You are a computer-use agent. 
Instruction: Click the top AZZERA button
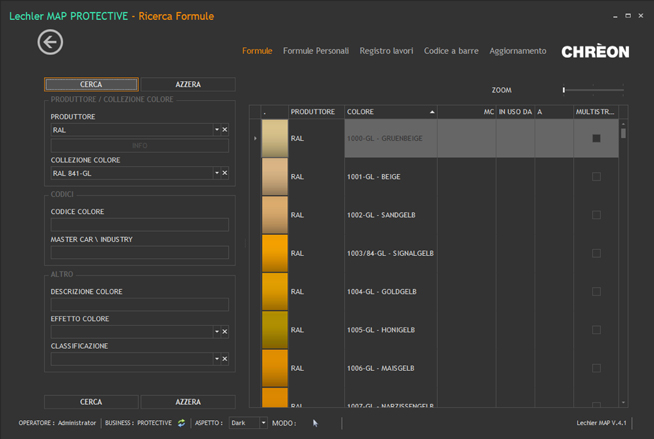click(x=188, y=84)
